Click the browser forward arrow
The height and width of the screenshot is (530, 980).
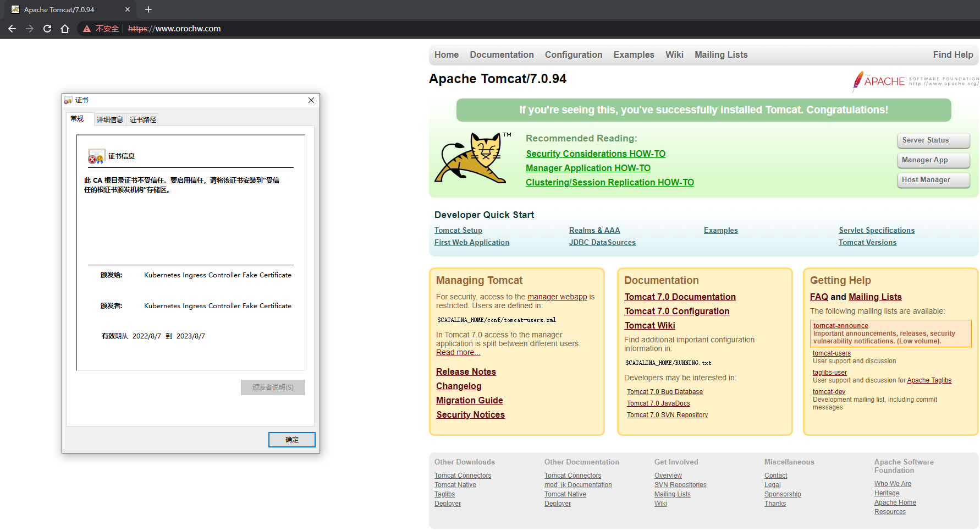tap(30, 29)
